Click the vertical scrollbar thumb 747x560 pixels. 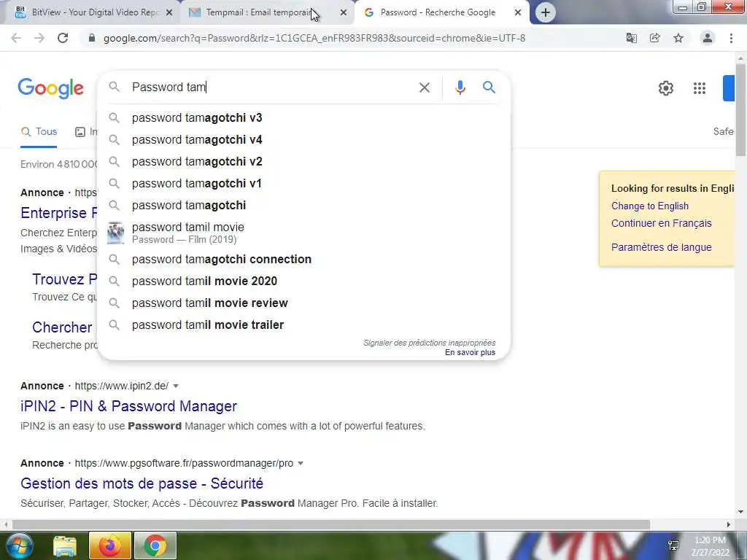click(740, 109)
